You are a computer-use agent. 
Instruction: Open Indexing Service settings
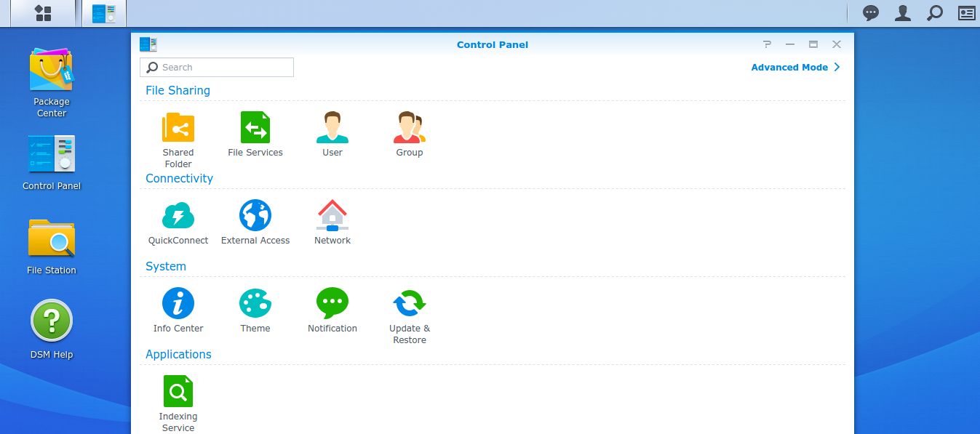click(178, 392)
